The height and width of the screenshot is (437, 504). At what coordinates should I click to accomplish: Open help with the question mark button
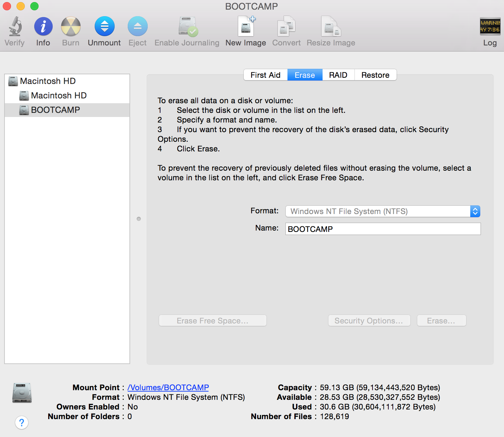point(22,423)
